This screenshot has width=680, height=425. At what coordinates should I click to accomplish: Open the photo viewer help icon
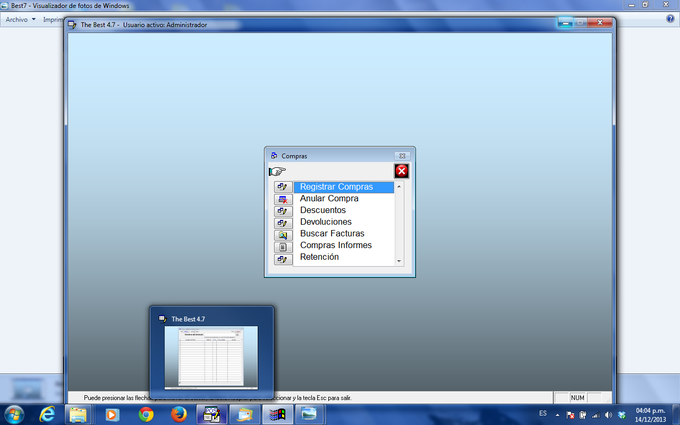[x=670, y=19]
